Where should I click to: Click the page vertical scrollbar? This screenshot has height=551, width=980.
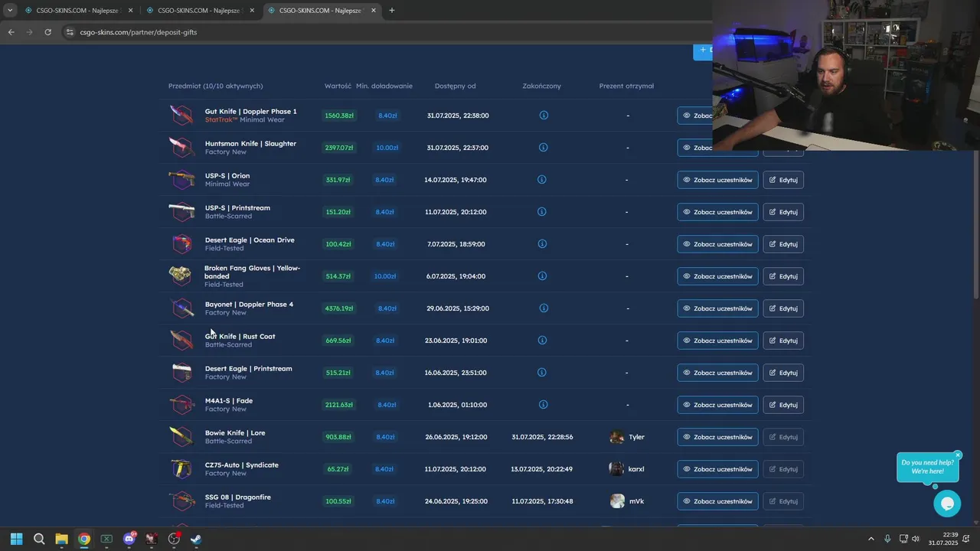click(x=976, y=226)
